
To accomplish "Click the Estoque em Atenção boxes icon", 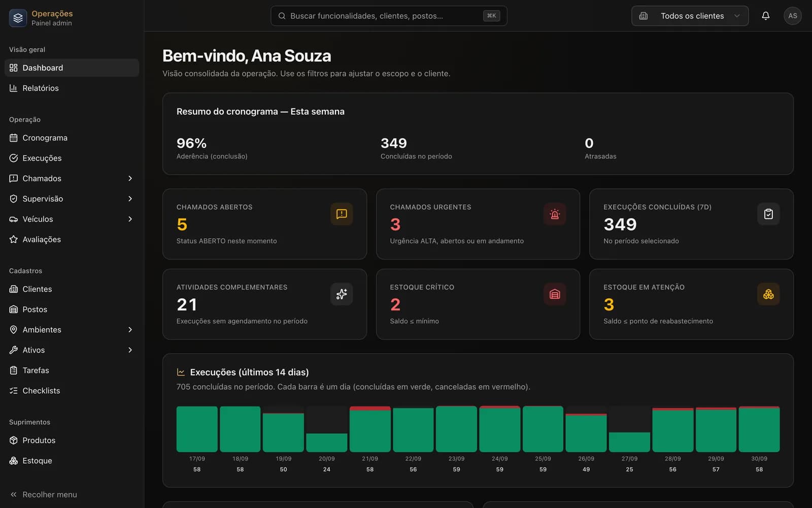I will pyautogui.click(x=768, y=294).
